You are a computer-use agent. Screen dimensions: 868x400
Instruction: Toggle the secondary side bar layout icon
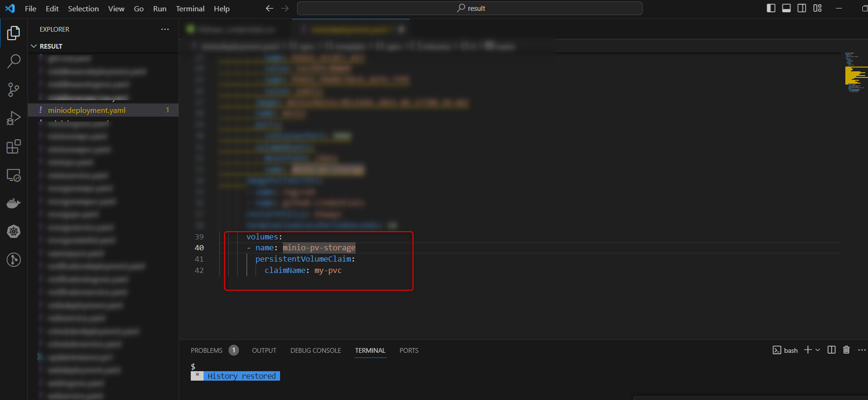(x=802, y=8)
